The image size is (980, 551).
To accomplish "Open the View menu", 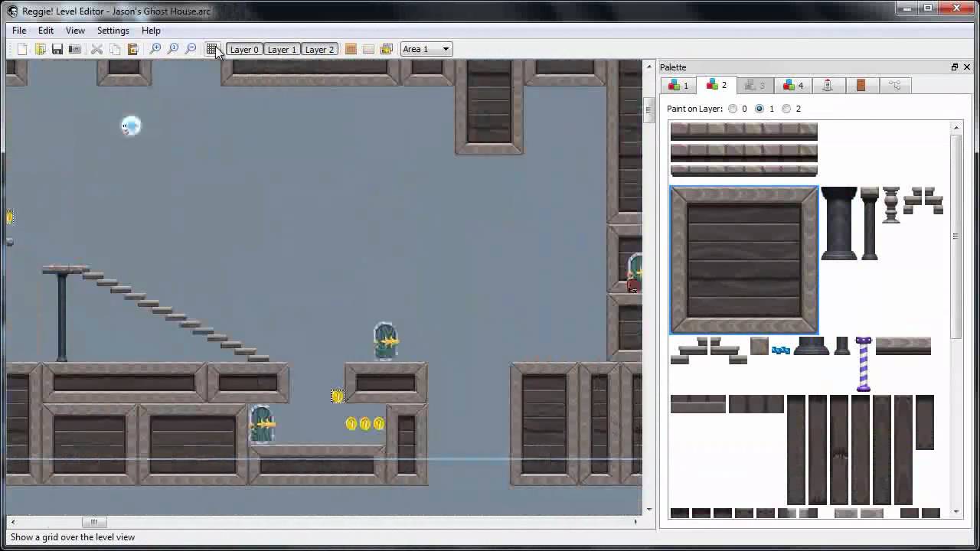I will pyautogui.click(x=75, y=31).
